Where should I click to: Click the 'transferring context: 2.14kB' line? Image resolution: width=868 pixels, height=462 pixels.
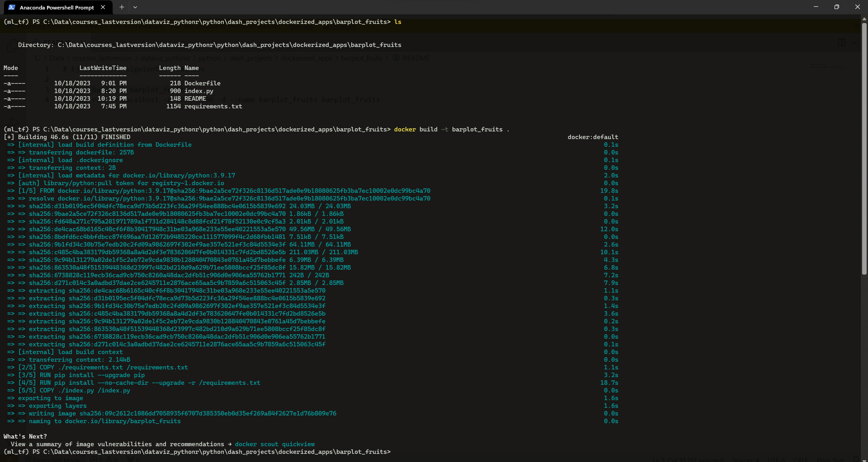69,359
